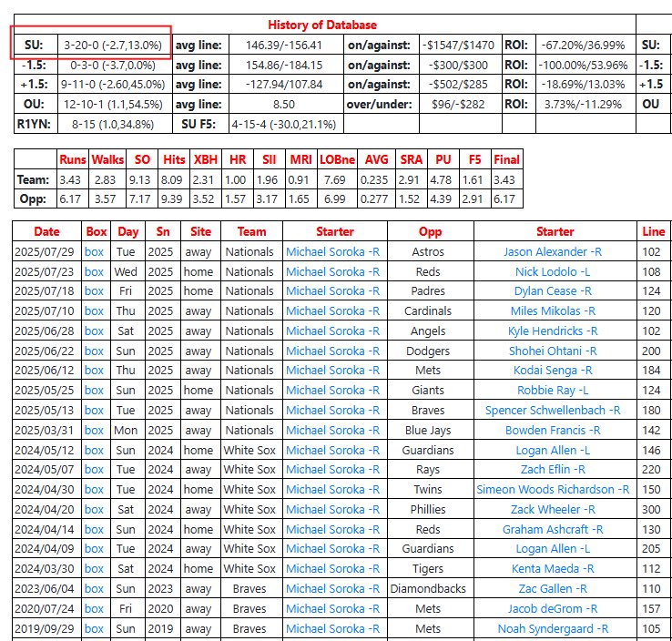Image resolution: width=672 pixels, height=641 pixels.
Task: Click the Team column header in games table
Action: 251,231
